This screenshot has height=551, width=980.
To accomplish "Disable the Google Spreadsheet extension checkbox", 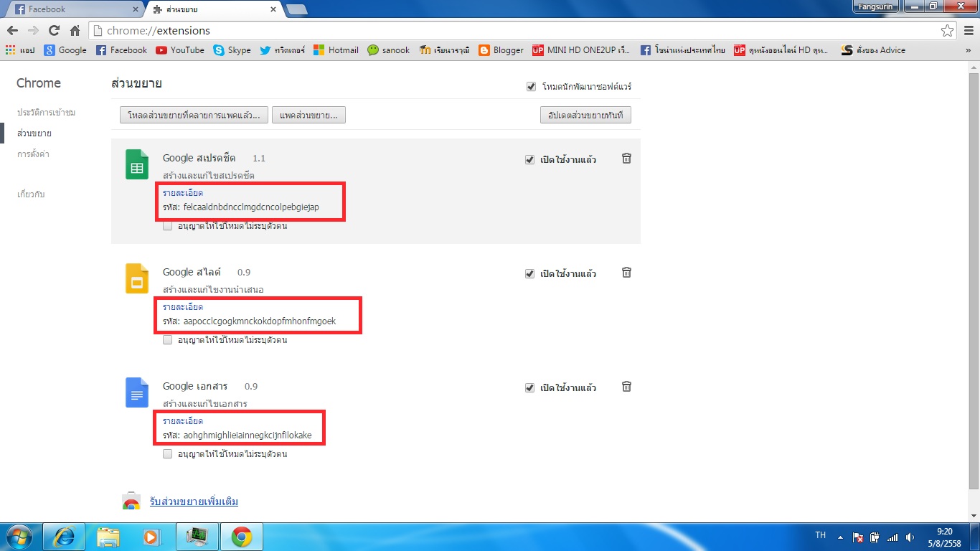I will coord(530,159).
